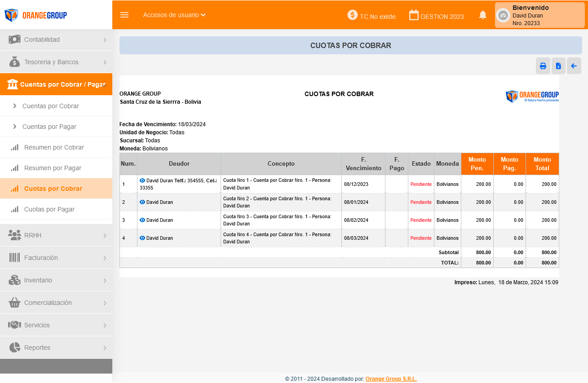Open the Reportes section
The width and height of the screenshot is (588, 383).
(56, 348)
